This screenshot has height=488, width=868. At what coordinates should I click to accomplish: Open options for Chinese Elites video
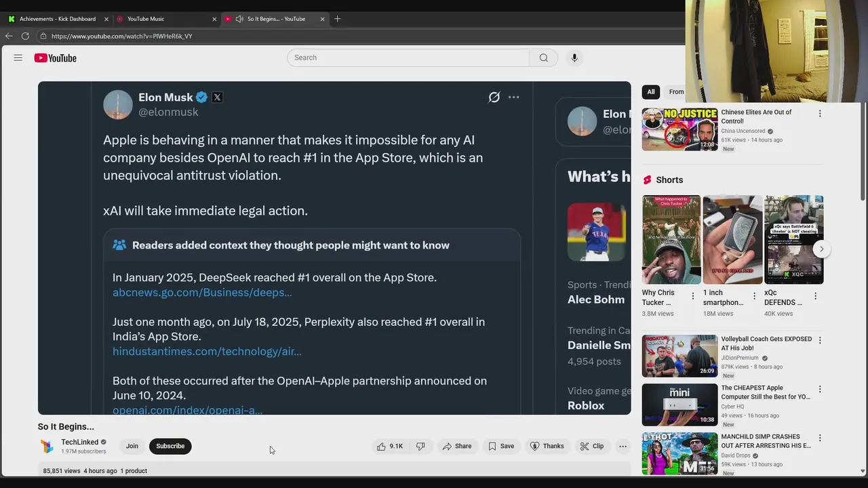[820, 114]
